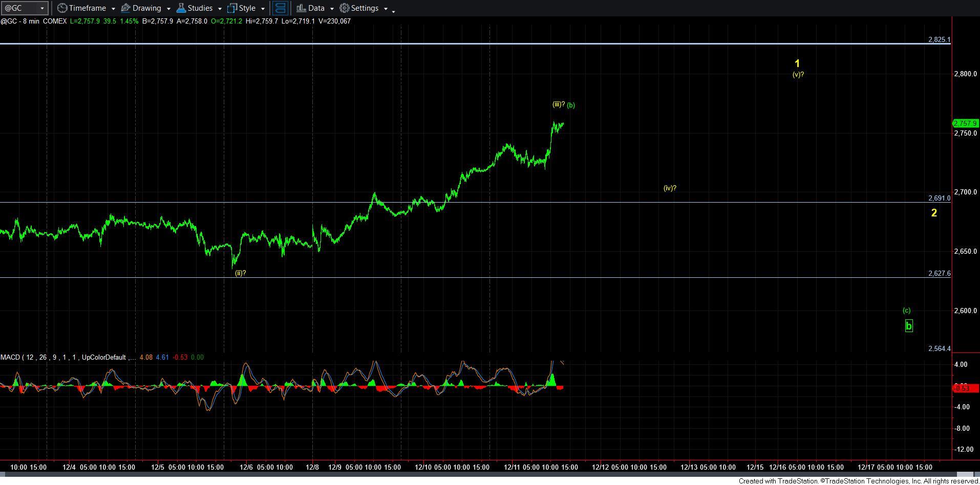Select the (ii)? wave label
980x485 pixels.
coord(241,273)
